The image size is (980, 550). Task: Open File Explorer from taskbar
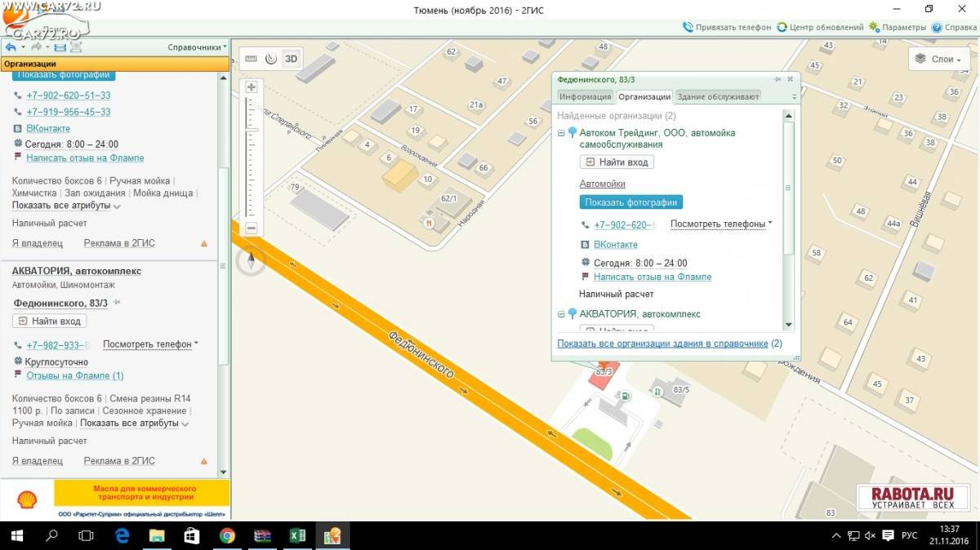pyautogui.click(x=157, y=535)
